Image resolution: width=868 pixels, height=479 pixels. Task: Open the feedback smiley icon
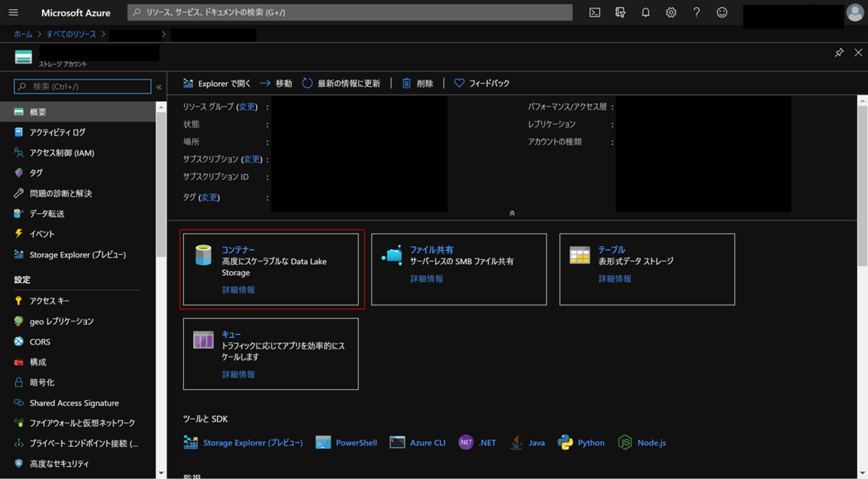pos(722,12)
